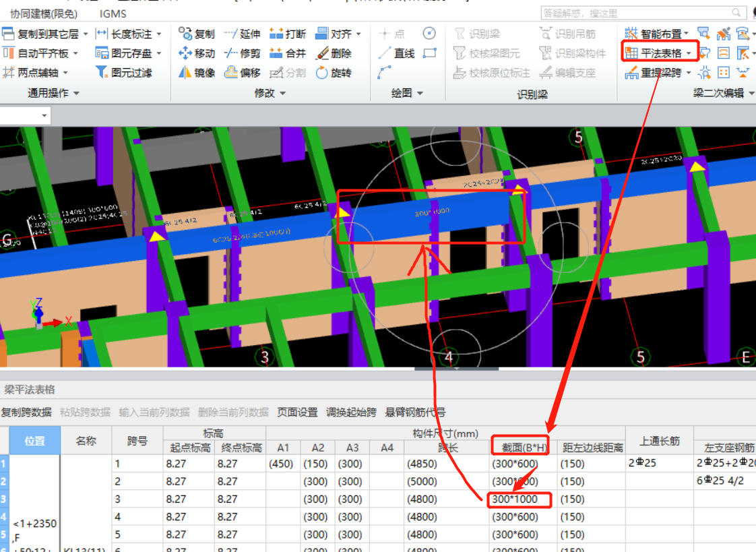This screenshot has width=756, height=552.
Task: Click 粘贴跨数据 button
Action: point(85,412)
